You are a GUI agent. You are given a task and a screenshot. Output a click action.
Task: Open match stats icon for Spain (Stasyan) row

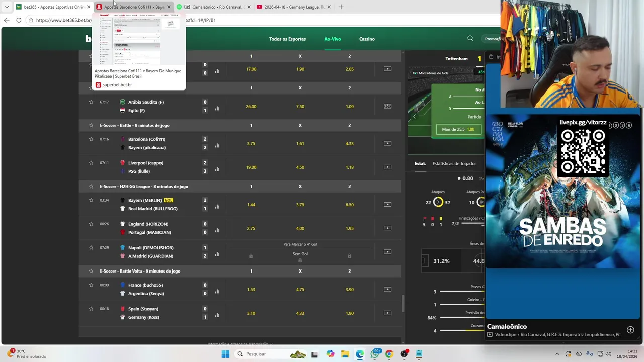tap(217, 315)
